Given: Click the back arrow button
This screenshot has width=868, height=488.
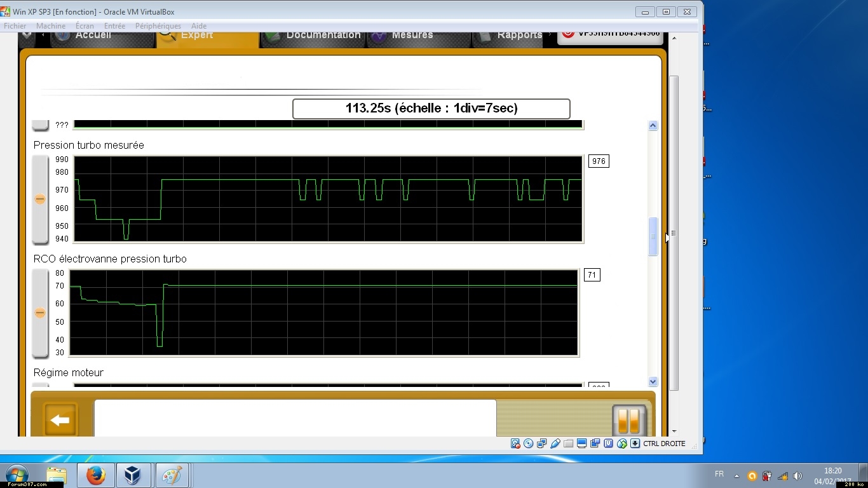Looking at the screenshot, I should point(60,420).
